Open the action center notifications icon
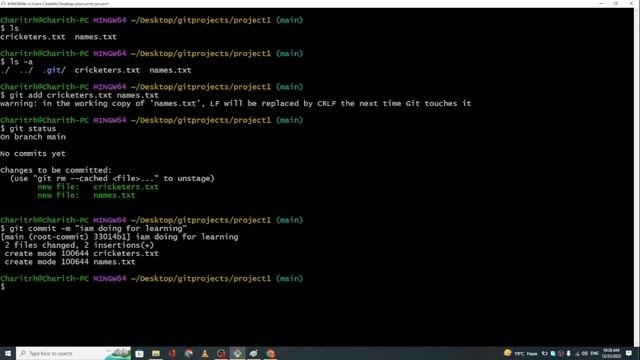Screen dimensions: 640x360 [x=629, y=353]
